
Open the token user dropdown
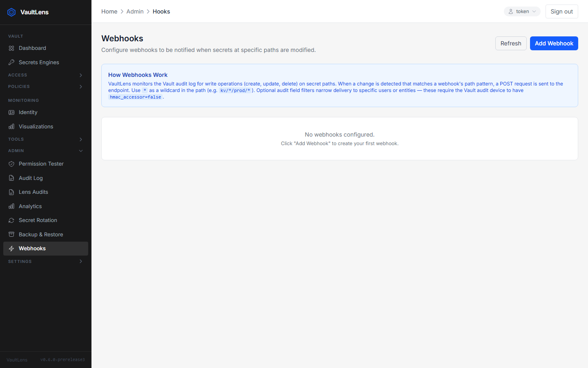pyautogui.click(x=522, y=11)
